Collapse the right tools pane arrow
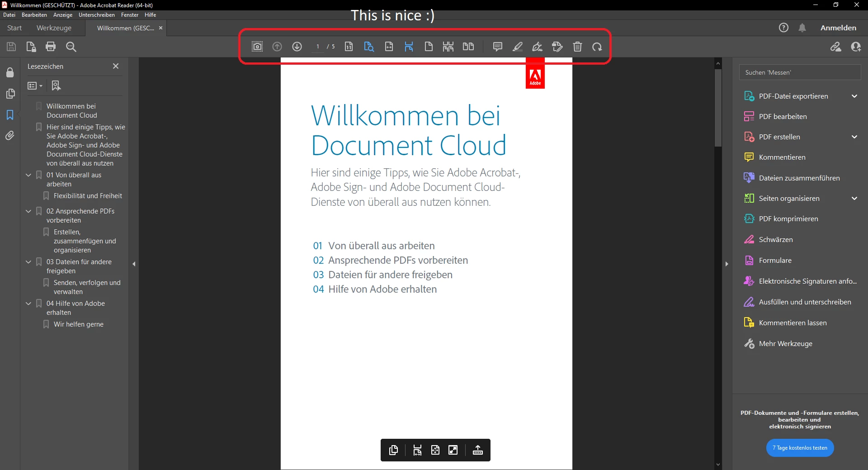This screenshot has height=470, width=868. coord(726,264)
